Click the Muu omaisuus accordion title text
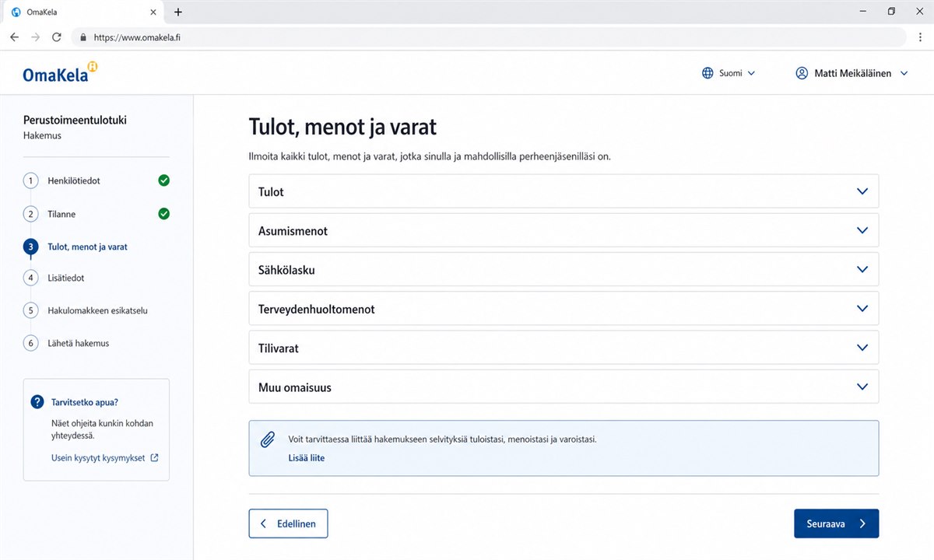The height and width of the screenshot is (560, 934). click(x=295, y=387)
